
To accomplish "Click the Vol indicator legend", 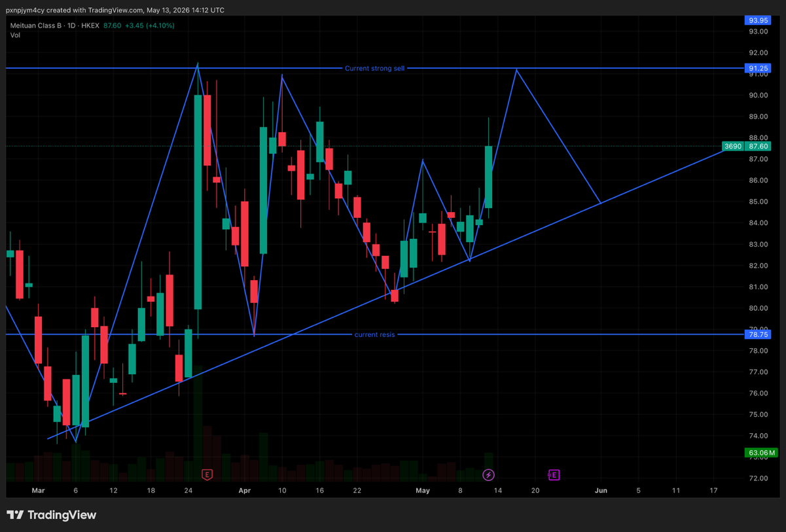I will click(x=15, y=35).
